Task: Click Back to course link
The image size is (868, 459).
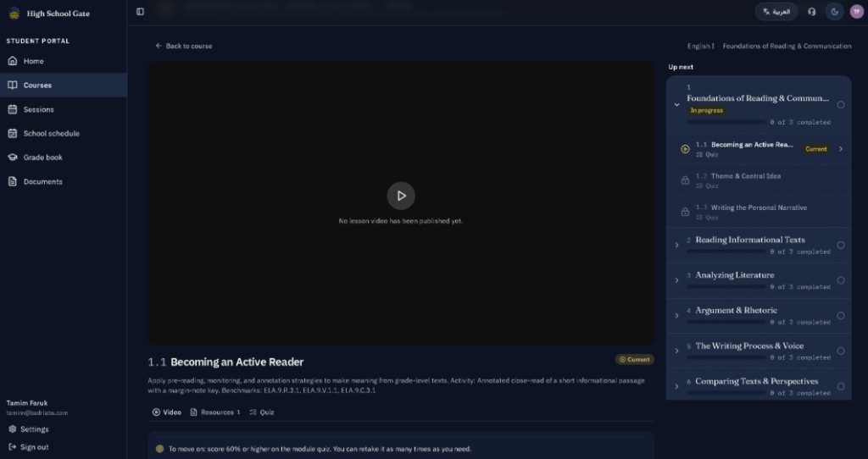Action: [184, 46]
